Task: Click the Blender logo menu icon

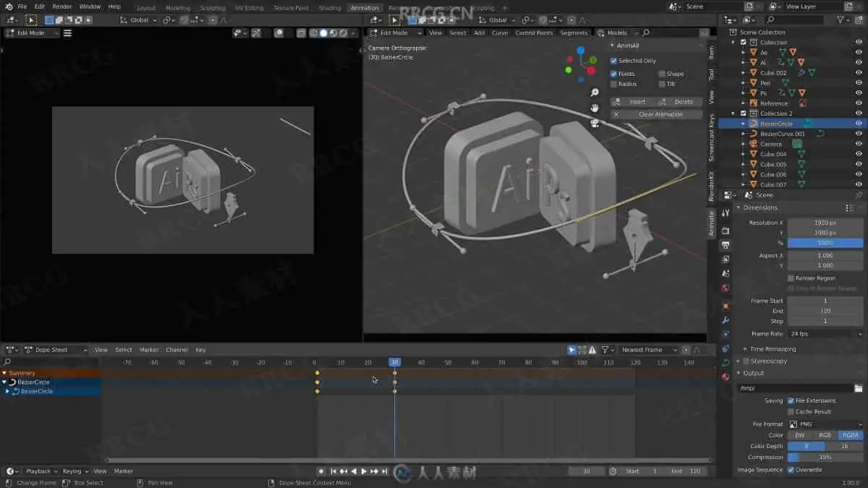Action: coord(9,7)
